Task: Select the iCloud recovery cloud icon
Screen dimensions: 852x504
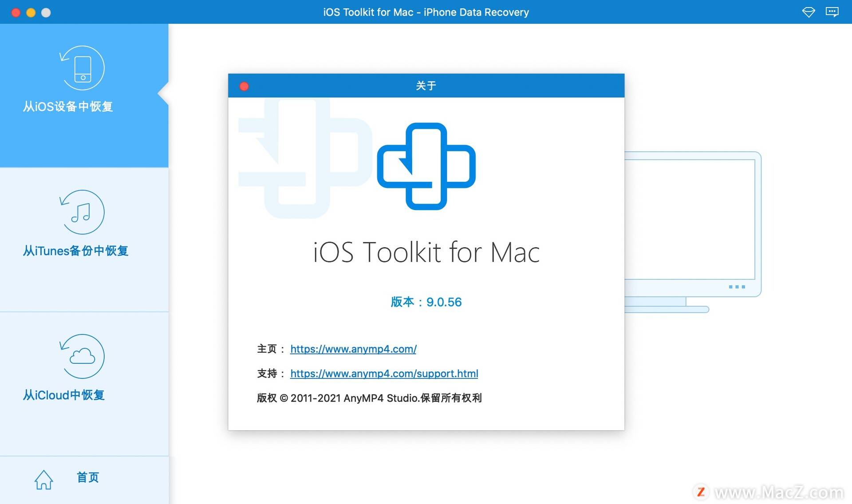Action: click(x=83, y=356)
